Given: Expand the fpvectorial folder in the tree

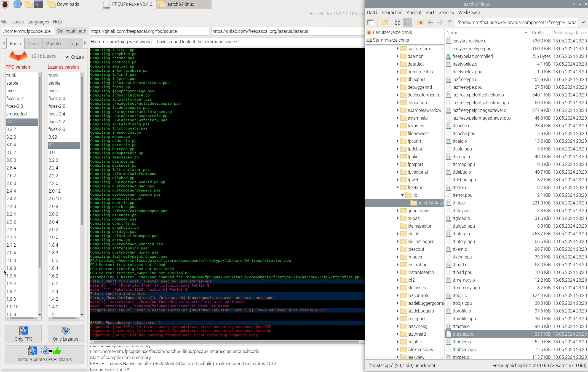Looking at the screenshot, I should pyautogui.click(x=398, y=172).
